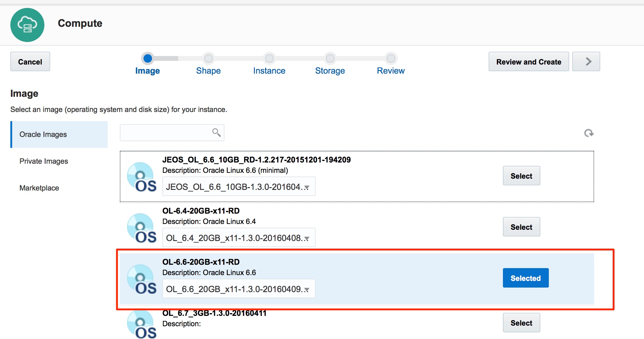The width and height of the screenshot is (644, 339).
Task: Expand the JEOS_OL_6.6_10GB-1.3.0 version dropdown
Action: point(239,186)
